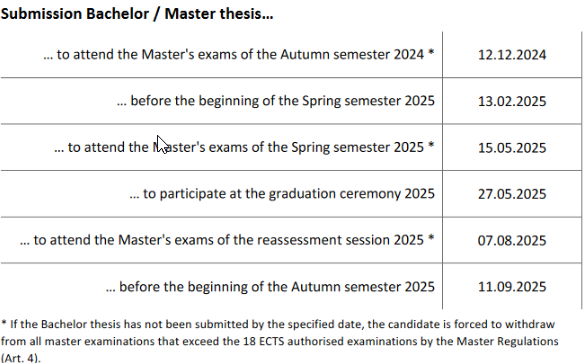Image resolution: width=583 pixels, height=363 pixels.
Task: Click the footnote line starting 'If the Bachelor thesis'
Action: click(278, 324)
